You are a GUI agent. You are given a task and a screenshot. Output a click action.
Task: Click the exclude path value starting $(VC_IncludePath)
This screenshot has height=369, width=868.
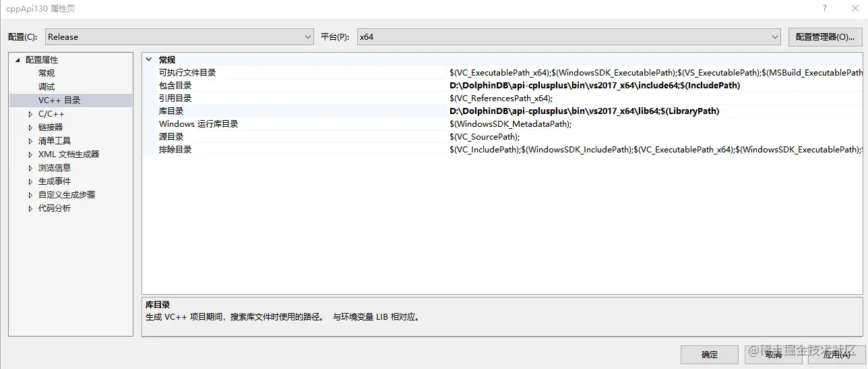tap(656, 150)
